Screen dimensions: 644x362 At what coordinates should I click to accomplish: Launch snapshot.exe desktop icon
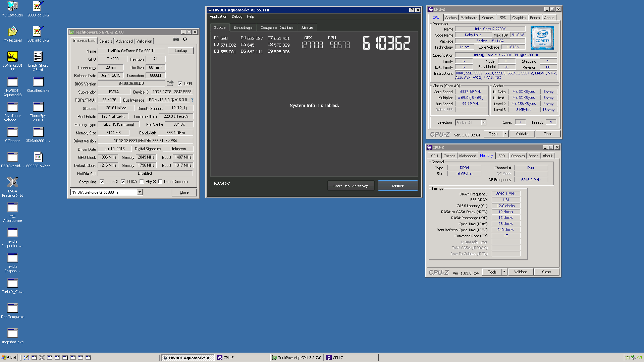coord(12,336)
